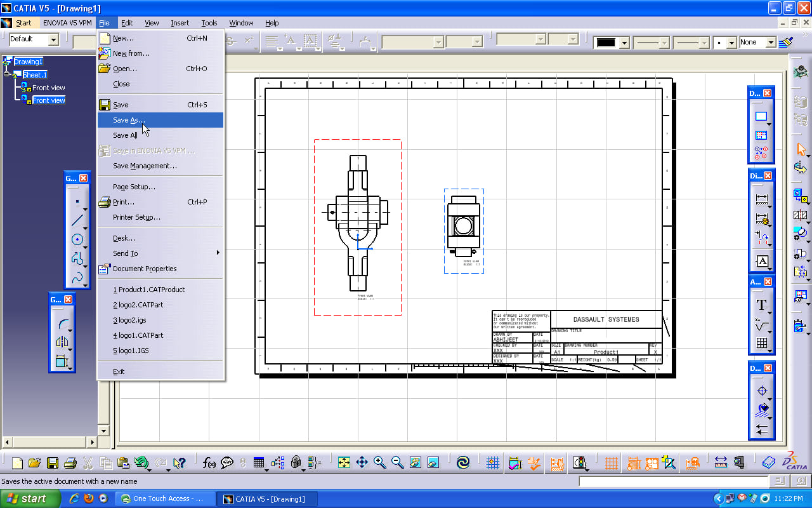
Task: Click the black line color swatch
Action: pyautogui.click(x=606, y=43)
